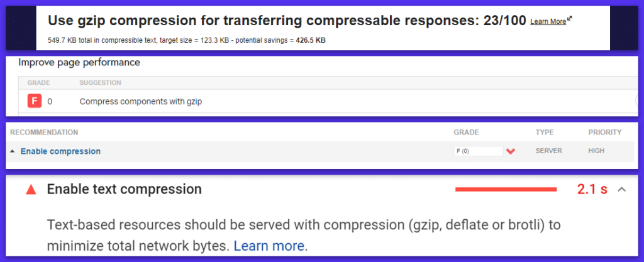Click the 2.1 s savings value
This screenshot has height=262, width=644.
592,189
